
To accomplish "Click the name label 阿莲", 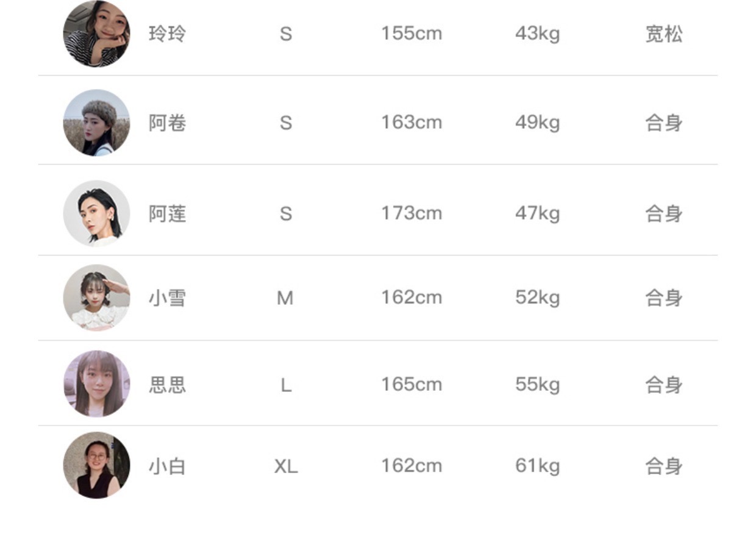I will coord(167,214).
